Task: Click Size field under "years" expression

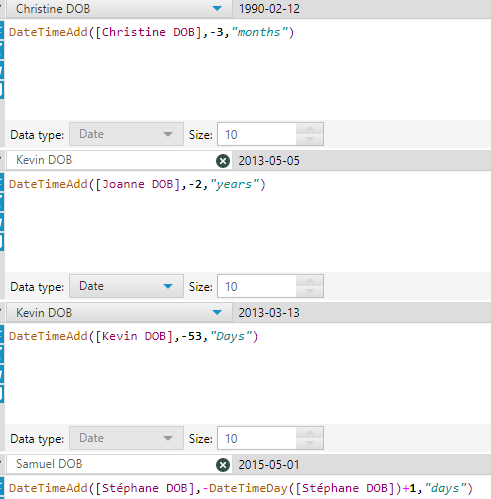Action: click(257, 286)
